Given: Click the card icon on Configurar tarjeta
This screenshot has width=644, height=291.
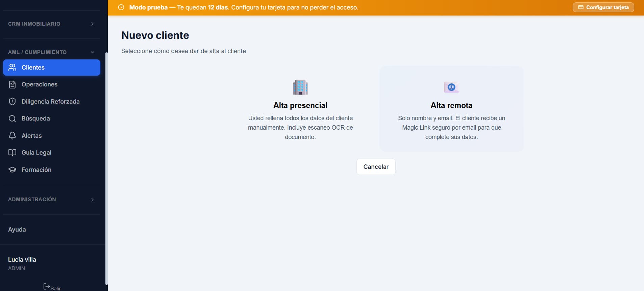Looking at the screenshot, I should point(581,7).
